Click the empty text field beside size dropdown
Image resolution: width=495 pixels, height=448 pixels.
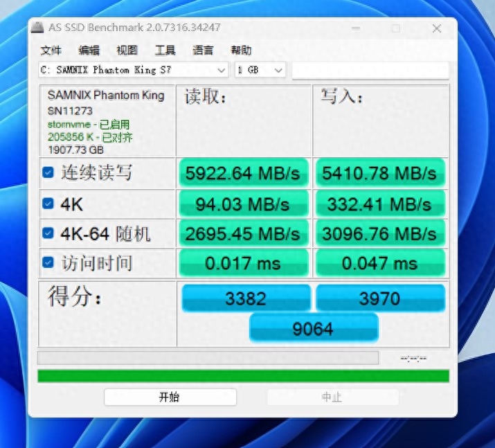pyautogui.click(x=370, y=70)
